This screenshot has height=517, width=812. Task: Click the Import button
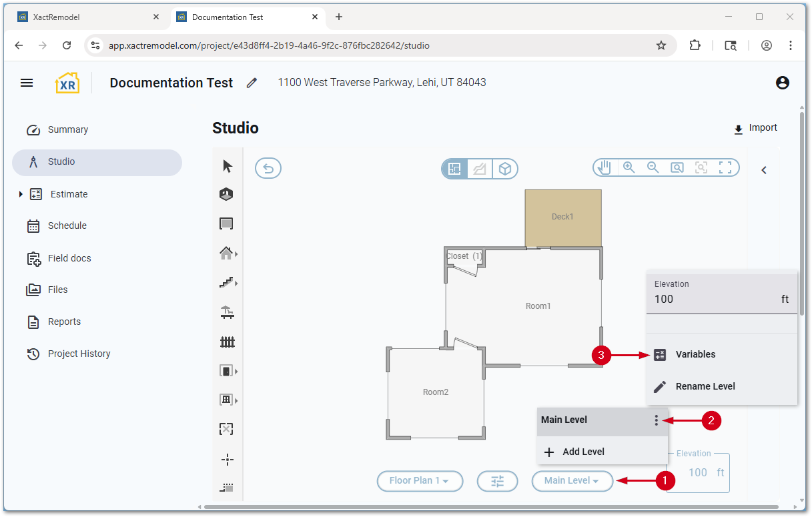755,128
